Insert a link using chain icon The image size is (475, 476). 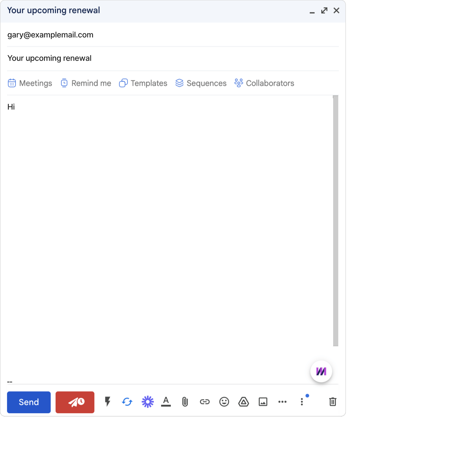click(204, 402)
